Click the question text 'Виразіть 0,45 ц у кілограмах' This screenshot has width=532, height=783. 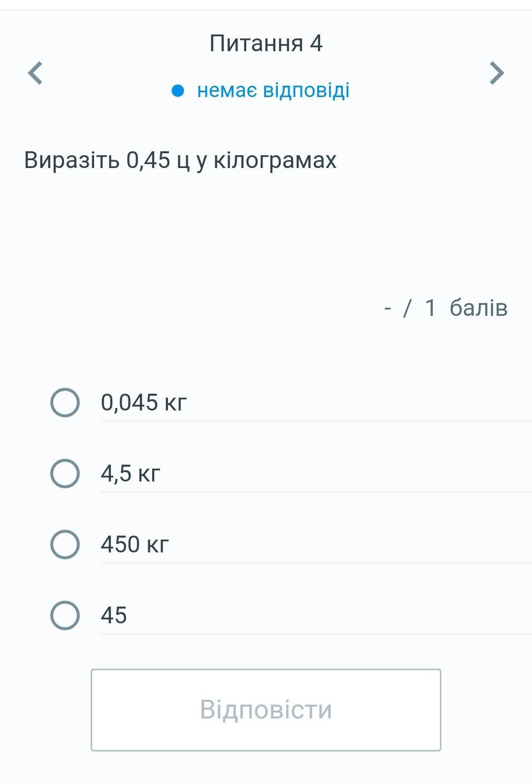pyautogui.click(x=180, y=160)
